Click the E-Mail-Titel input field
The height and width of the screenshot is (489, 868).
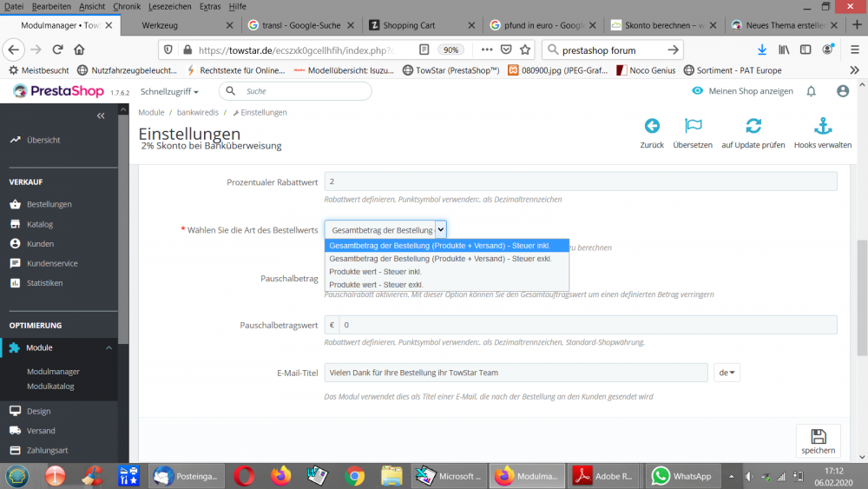(516, 373)
